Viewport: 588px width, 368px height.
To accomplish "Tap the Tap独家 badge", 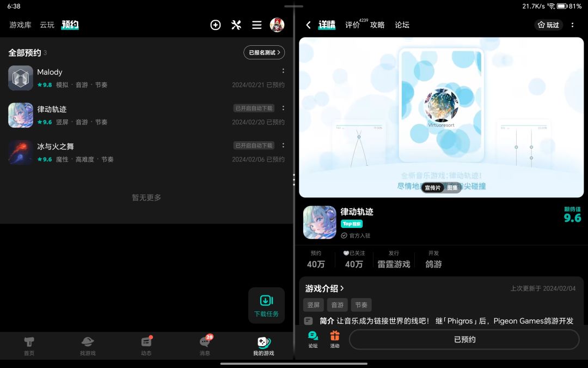I will coord(352,224).
